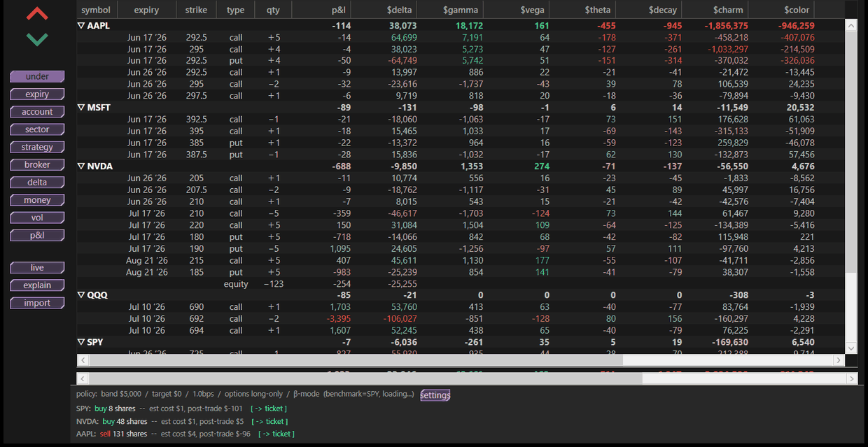This screenshot has height=447, width=868.
Task: Collapse the SPY group
Action: coord(81,342)
